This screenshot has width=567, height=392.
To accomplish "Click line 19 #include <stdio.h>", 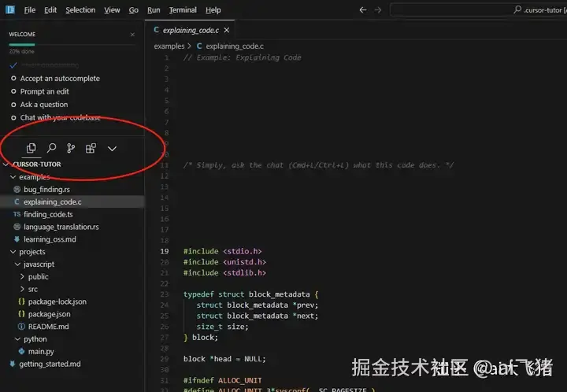I will pyautogui.click(x=222, y=251).
